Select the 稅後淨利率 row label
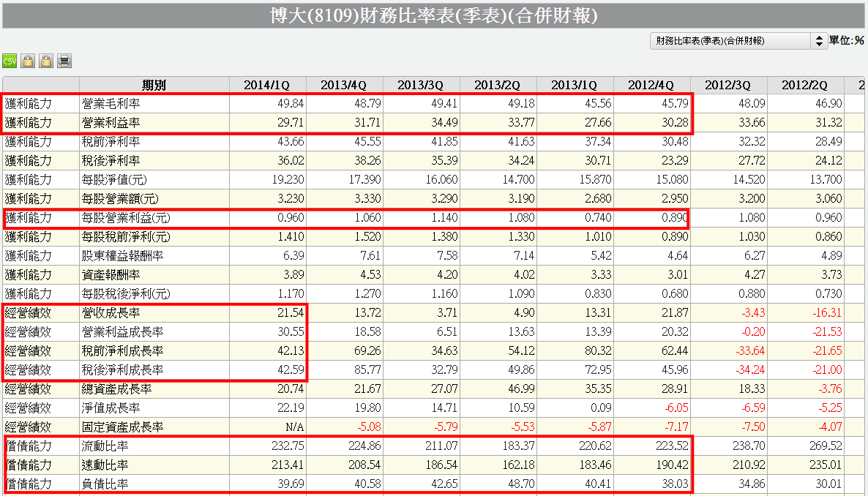The image size is (868, 496). pyautogui.click(x=111, y=160)
